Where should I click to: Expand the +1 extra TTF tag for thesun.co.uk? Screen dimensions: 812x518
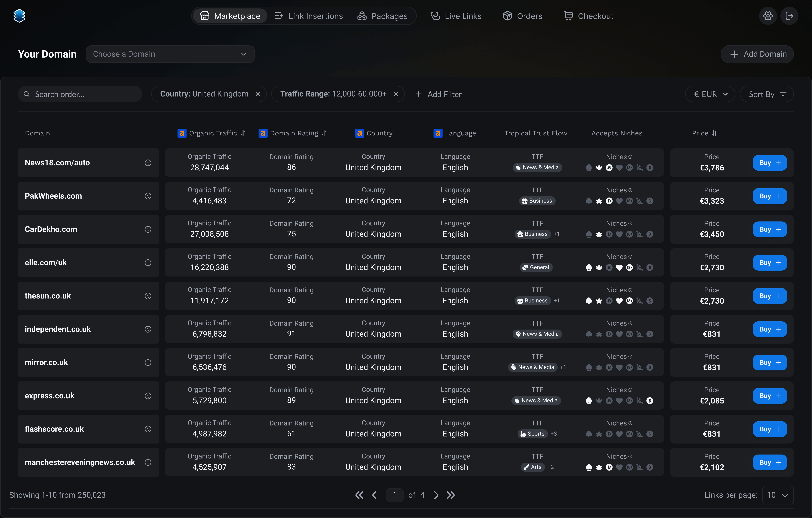click(x=557, y=301)
